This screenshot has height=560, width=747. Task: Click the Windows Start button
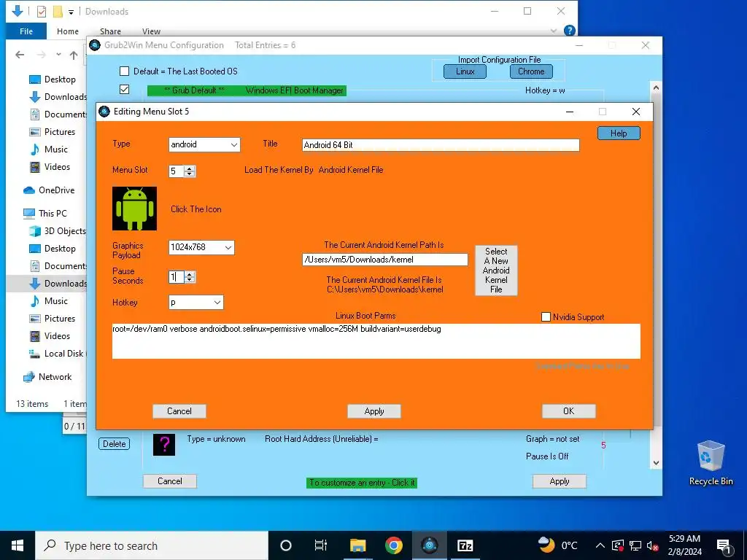pos(18,545)
